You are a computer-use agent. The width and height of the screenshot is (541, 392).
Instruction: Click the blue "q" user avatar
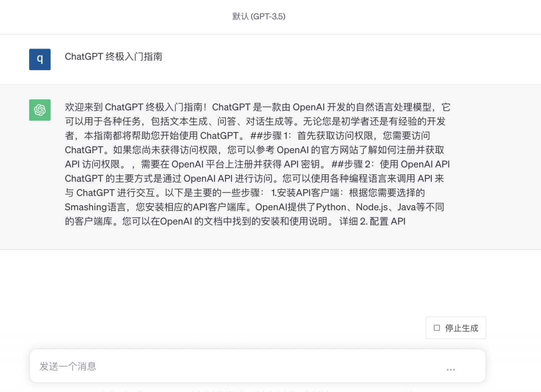[40, 59]
